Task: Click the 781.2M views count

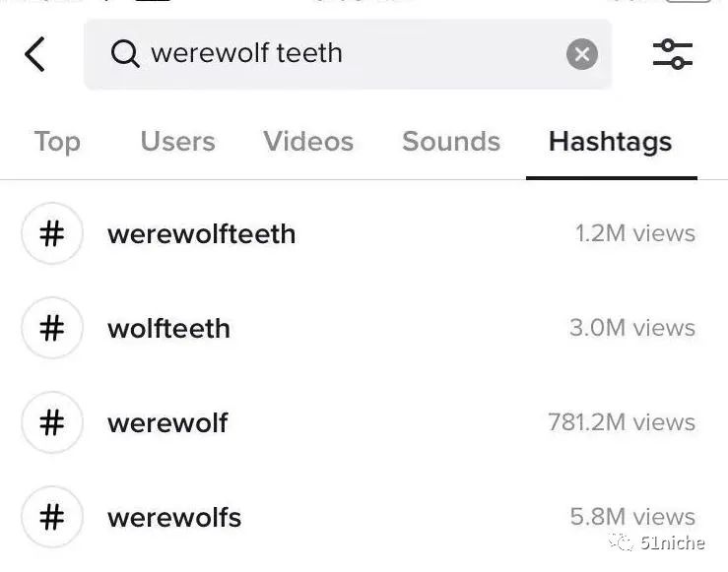Action: click(x=622, y=422)
